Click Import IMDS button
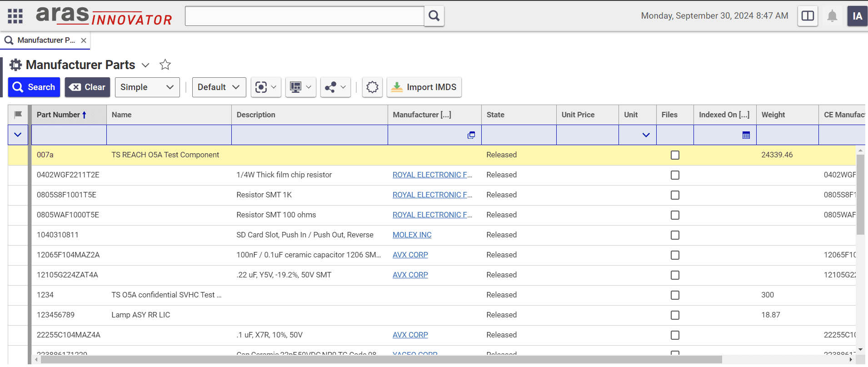This screenshot has height=367, width=868. (x=424, y=87)
